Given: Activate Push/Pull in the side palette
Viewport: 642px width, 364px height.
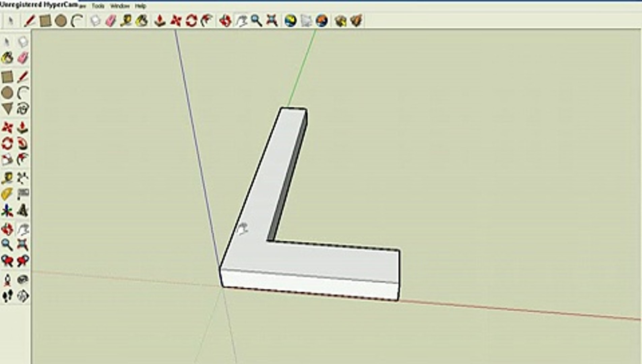Looking at the screenshot, I should click(x=23, y=128).
